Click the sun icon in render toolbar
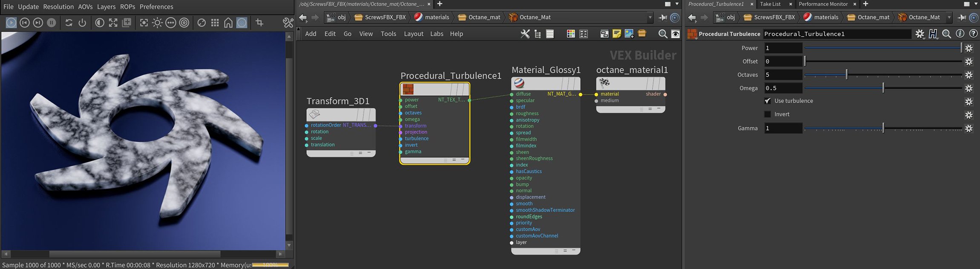The height and width of the screenshot is (269, 980). [x=157, y=23]
